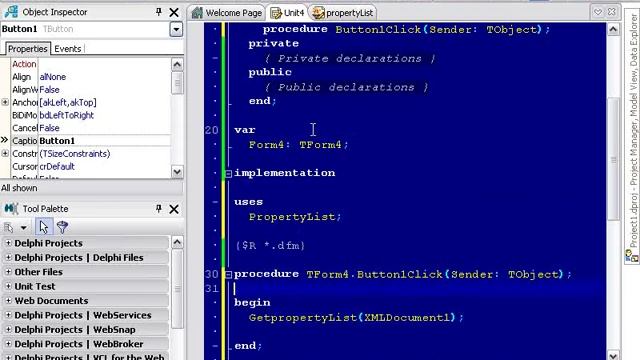The height and width of the screenshot is (360, 640).
Task: Click the Tool Palette filter funnel icon
Action: 62,227
